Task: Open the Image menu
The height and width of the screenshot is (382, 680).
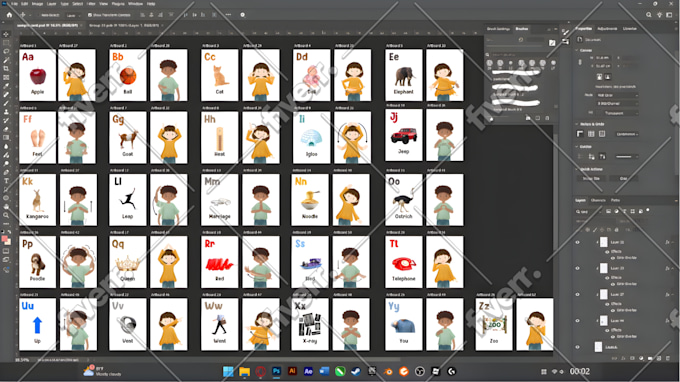Action: [38, 4]
